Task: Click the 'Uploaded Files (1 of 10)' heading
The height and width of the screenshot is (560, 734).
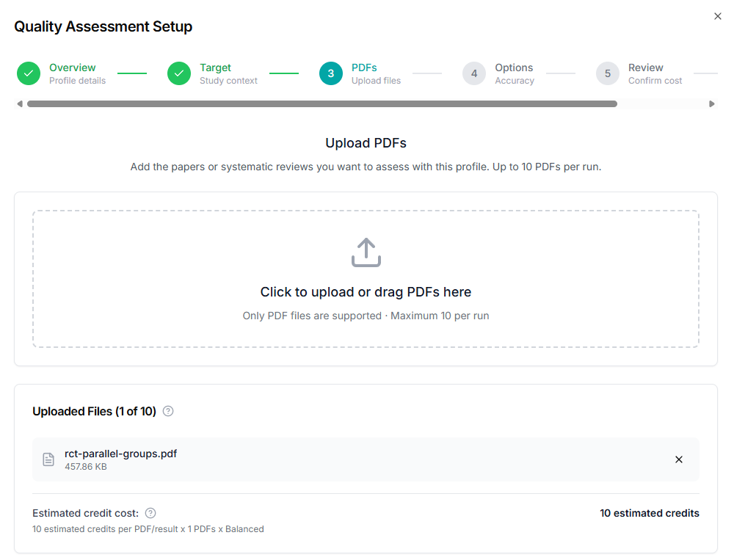Action: [94, 411]
